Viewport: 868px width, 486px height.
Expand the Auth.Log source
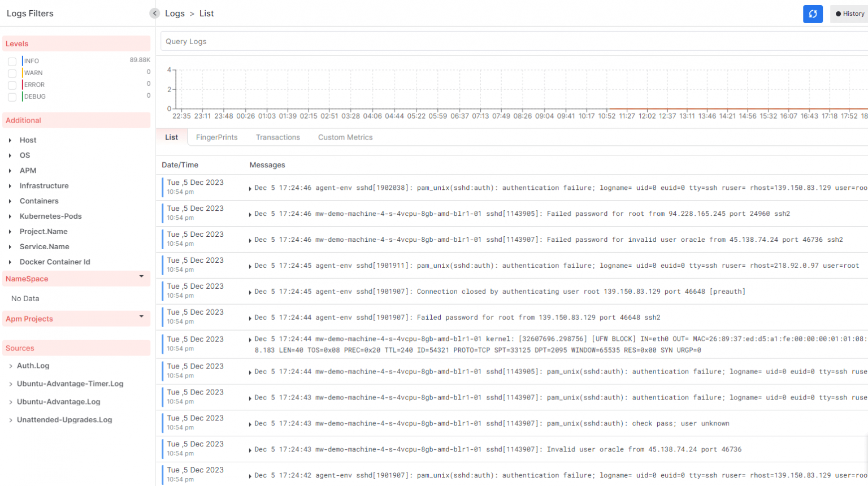pyautogui.click(x=11, y=366)
